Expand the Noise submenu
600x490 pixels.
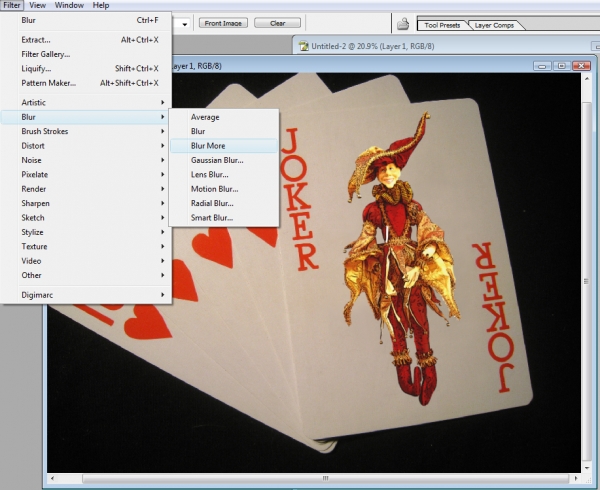(x=86, y=160)
